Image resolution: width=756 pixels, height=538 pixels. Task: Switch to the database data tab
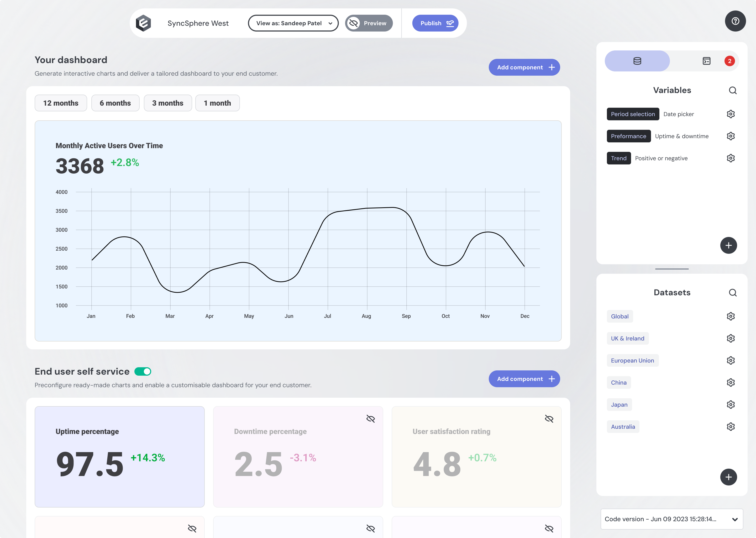pos(637,61)
